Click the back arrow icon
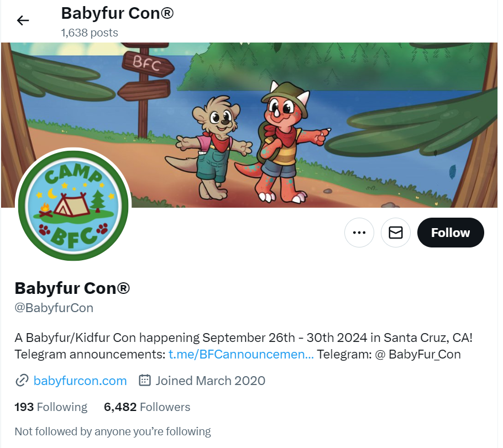Viewport: 503px width, 448px height. pos(23,20)
